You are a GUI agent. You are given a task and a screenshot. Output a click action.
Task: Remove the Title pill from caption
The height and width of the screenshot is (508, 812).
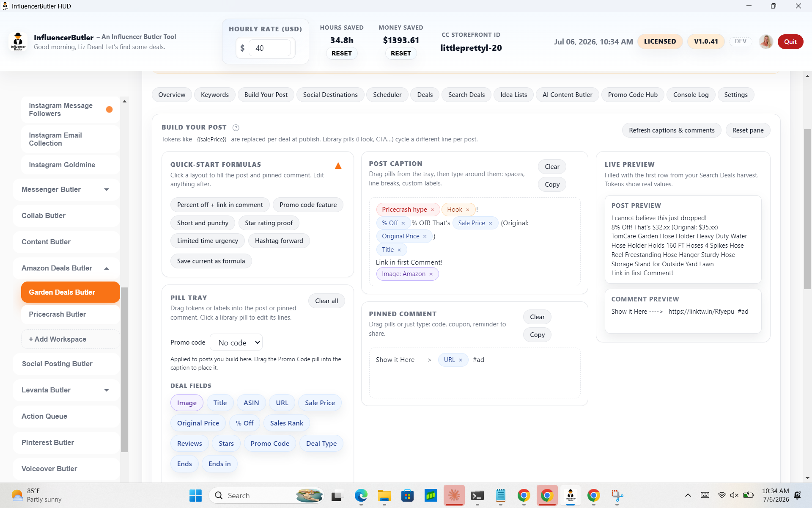(399, 250)
